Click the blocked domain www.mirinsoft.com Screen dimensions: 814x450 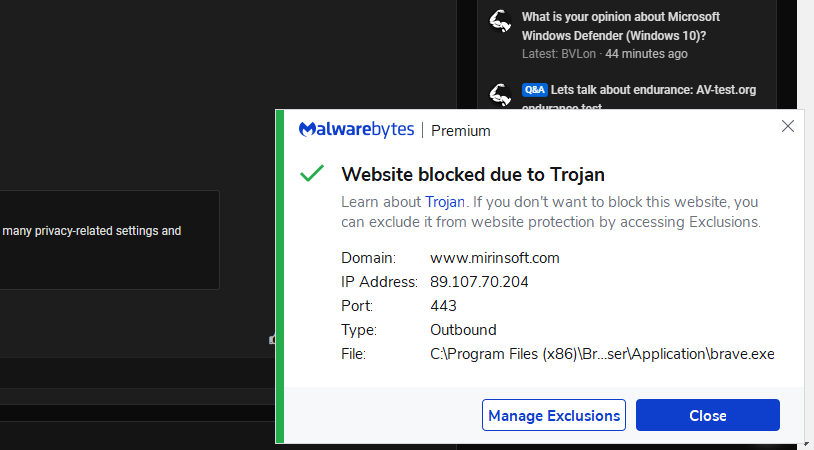click(x=494, y=258)
